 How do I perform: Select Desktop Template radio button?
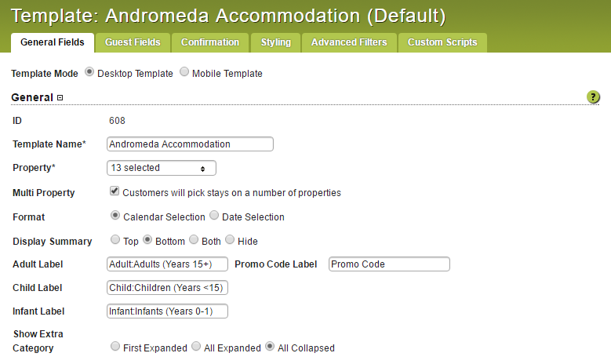click(x=89, y=72)
